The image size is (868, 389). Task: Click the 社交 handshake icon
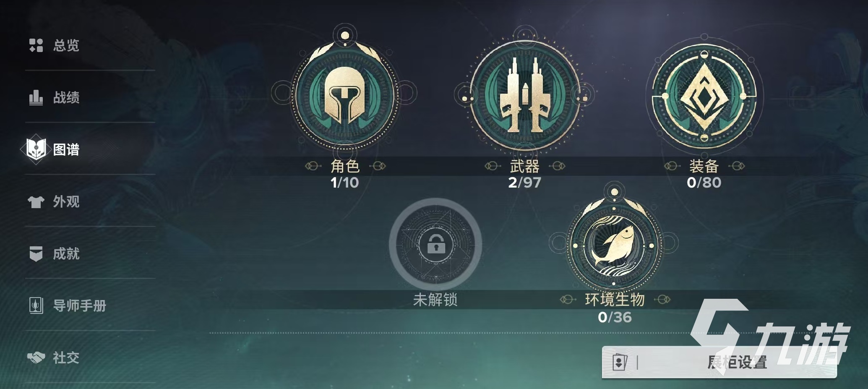(36, 358)
